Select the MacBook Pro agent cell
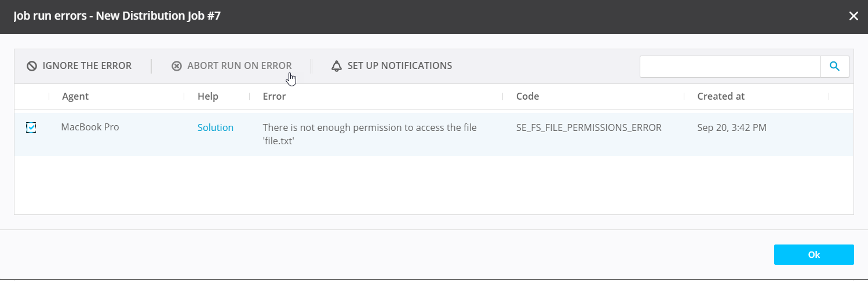 point(90,127)
